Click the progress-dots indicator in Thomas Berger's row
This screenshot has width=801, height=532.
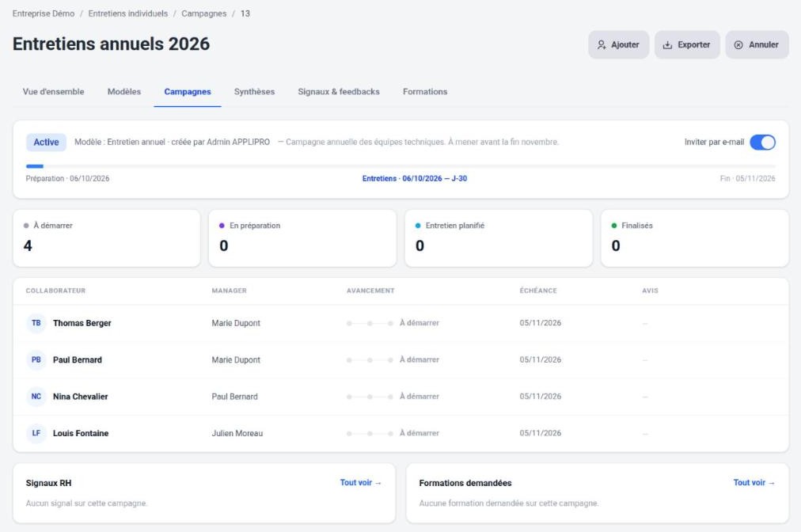click(370, 324)
